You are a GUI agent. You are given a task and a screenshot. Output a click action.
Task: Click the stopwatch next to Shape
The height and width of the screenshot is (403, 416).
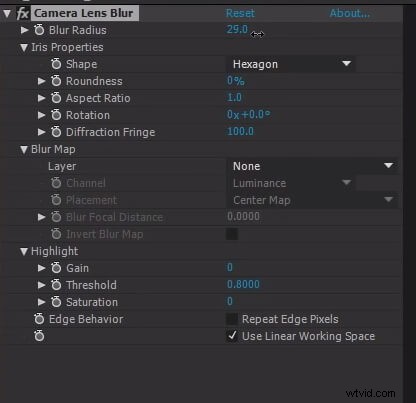tap(56, 64)
